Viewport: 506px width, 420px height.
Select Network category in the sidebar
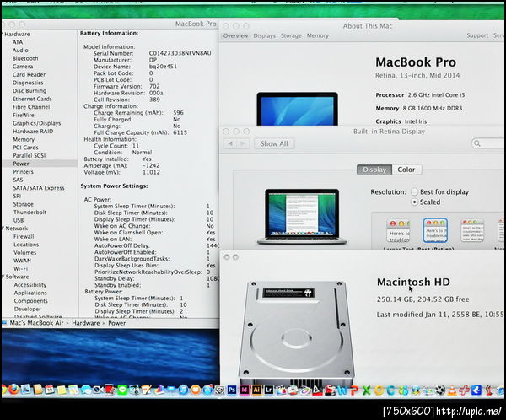[x=16, y=229]
